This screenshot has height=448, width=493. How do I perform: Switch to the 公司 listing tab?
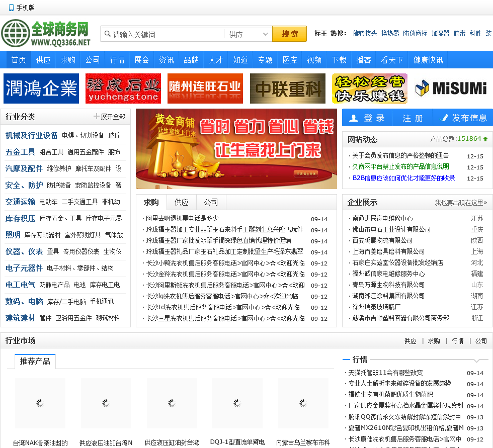(211, 202)
